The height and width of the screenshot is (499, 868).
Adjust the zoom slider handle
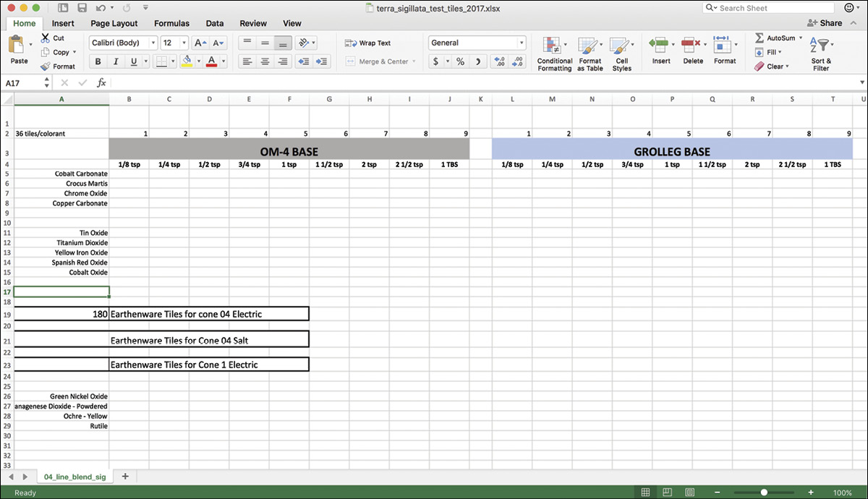[764, 492]
